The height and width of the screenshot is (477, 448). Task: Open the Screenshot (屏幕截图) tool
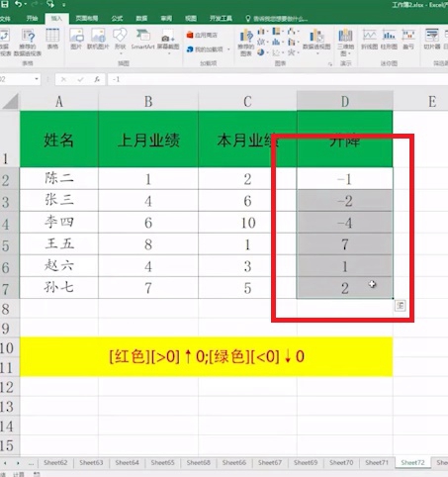(168, 43)
